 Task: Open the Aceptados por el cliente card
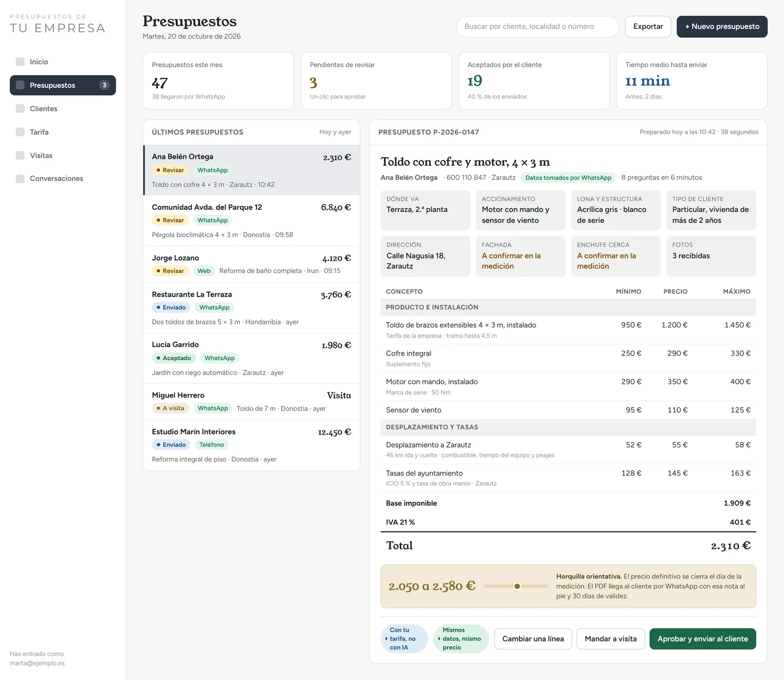click(x=534, y=80)
